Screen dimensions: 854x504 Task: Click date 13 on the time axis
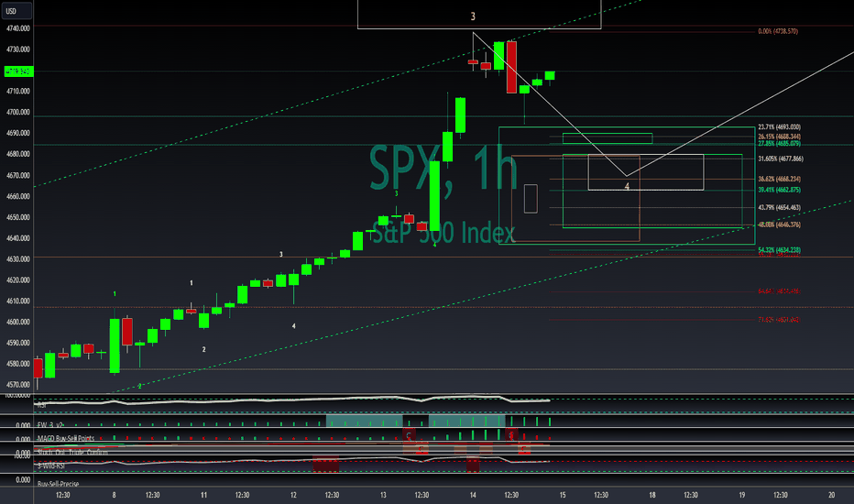[x=383, y=495]
